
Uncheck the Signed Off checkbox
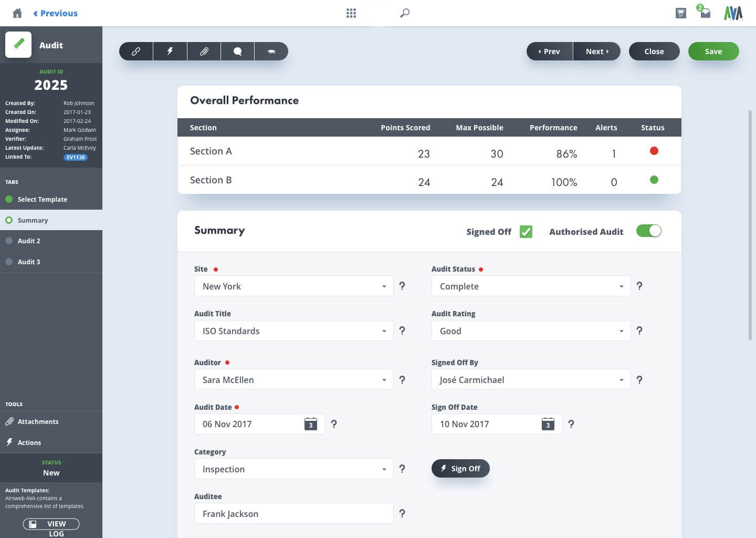(x=526, y=232)
